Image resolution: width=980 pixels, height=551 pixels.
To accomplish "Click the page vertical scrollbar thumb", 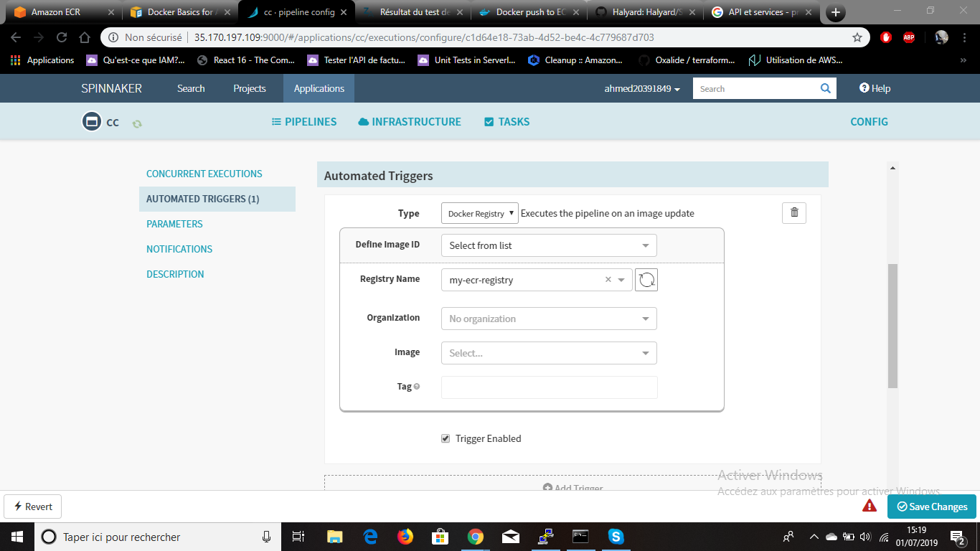I will (892, 326).
